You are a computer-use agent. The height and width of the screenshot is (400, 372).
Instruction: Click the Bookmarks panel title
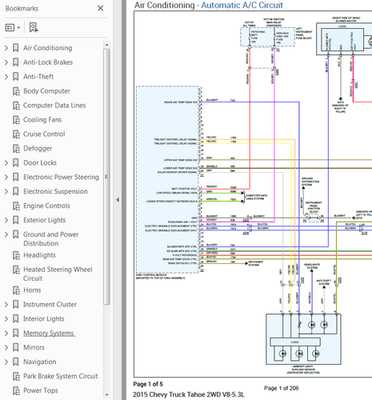[x=22, y=8]
